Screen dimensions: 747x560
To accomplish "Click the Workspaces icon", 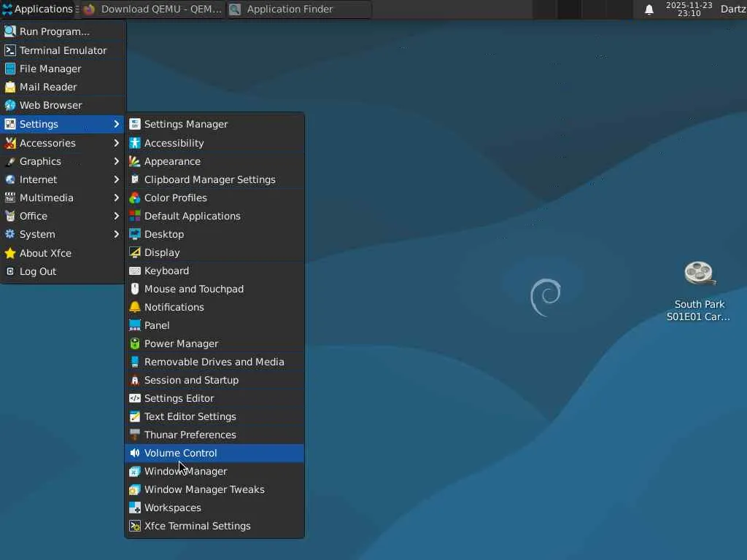I will (x=135, y=507).
